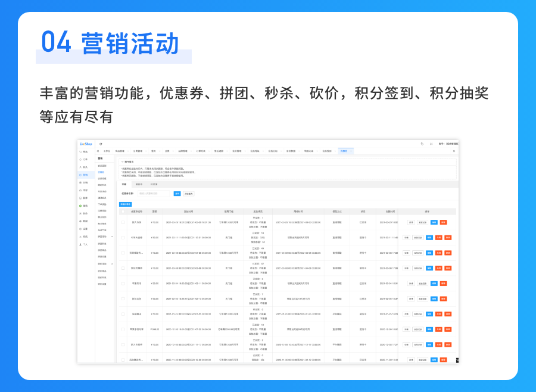Open the account dropdown at top right
This screenshot has height=392, width=536.
(448, 144)
